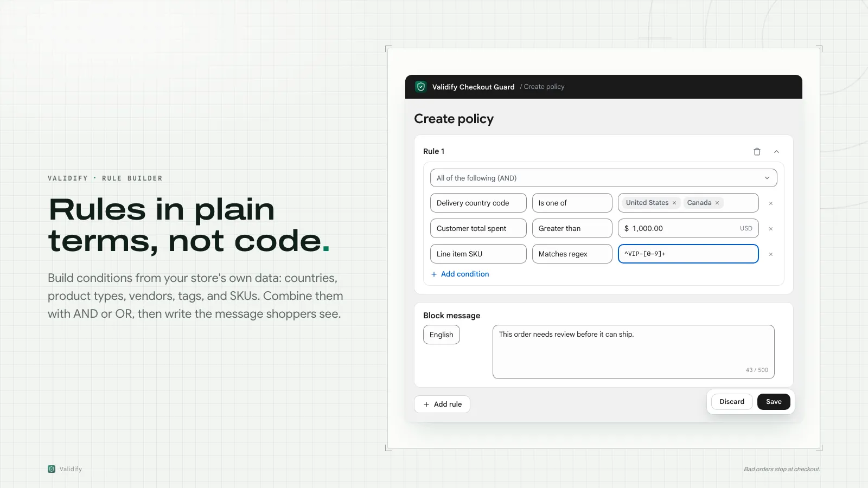Screen dimensions: 868x488
Task: Remove the Line item SKU condition
Action: pos(770,254)
